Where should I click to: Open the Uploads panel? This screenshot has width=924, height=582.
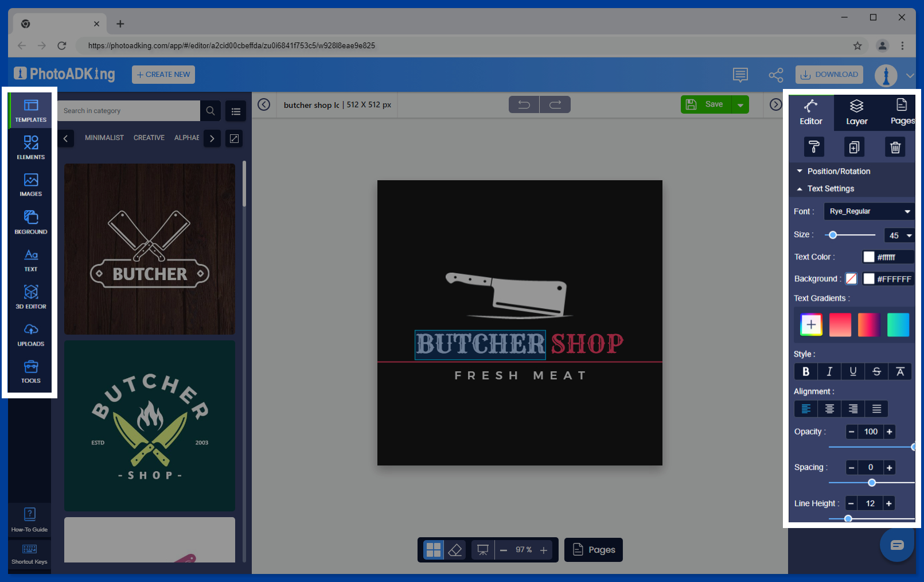(30, 333)
